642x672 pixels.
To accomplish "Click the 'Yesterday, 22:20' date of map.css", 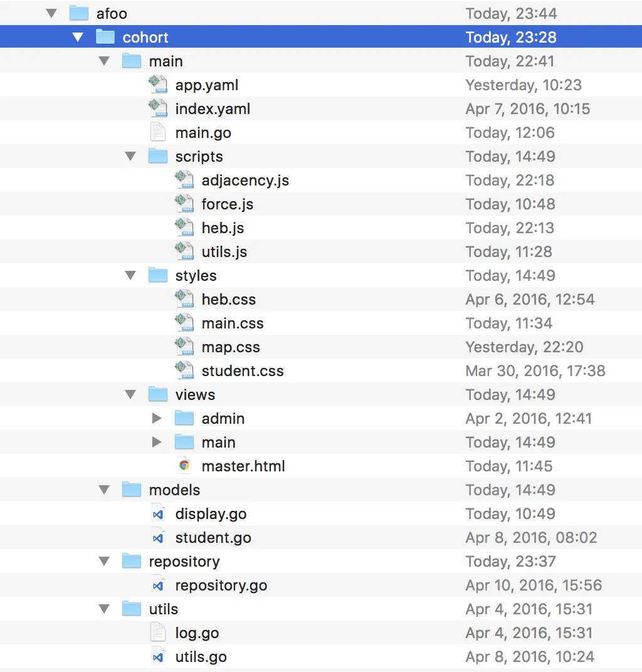I will coord(524,347).
